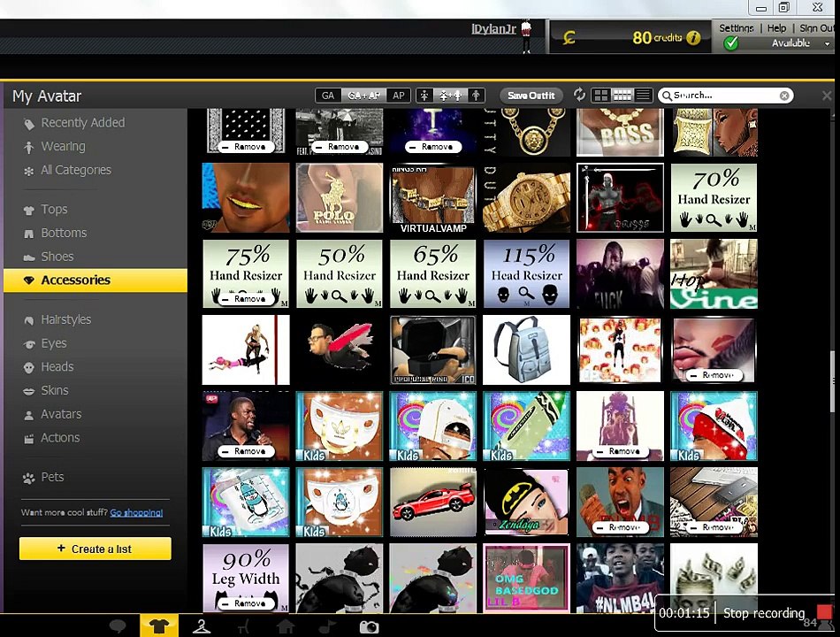Select the 50% Hand Resizer thumbnail
This screenshot has width=840, height=637.
pos(340,273)
